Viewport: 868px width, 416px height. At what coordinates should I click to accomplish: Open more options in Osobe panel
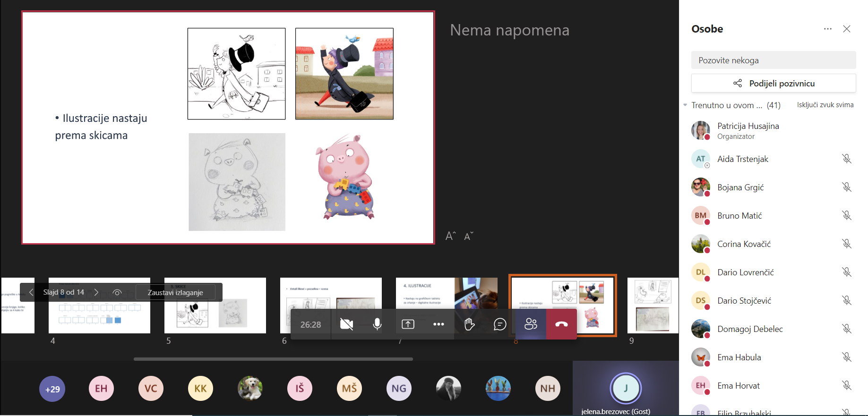[x=828, y=29]
